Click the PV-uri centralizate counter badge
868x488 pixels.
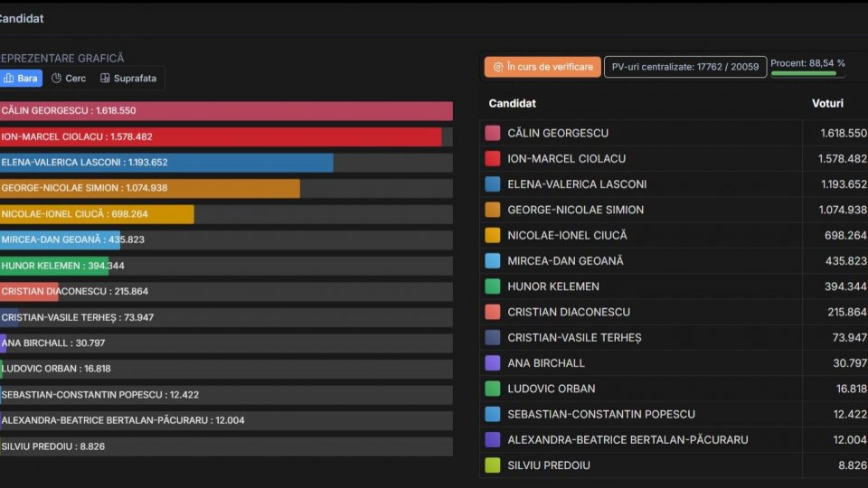click(684, 67)
